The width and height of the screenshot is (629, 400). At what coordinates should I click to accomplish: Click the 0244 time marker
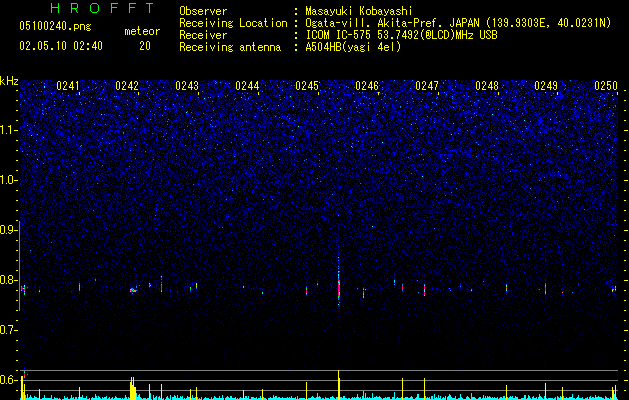(247, 86)
